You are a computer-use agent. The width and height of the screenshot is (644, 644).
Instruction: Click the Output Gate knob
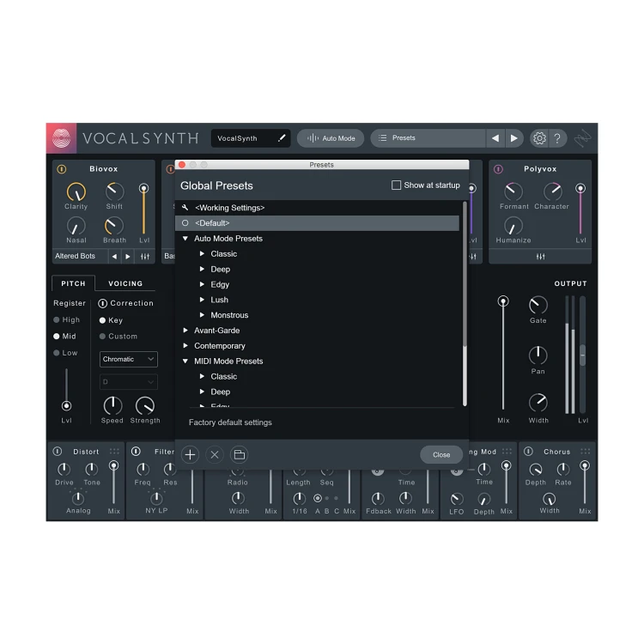coord(538,305)
